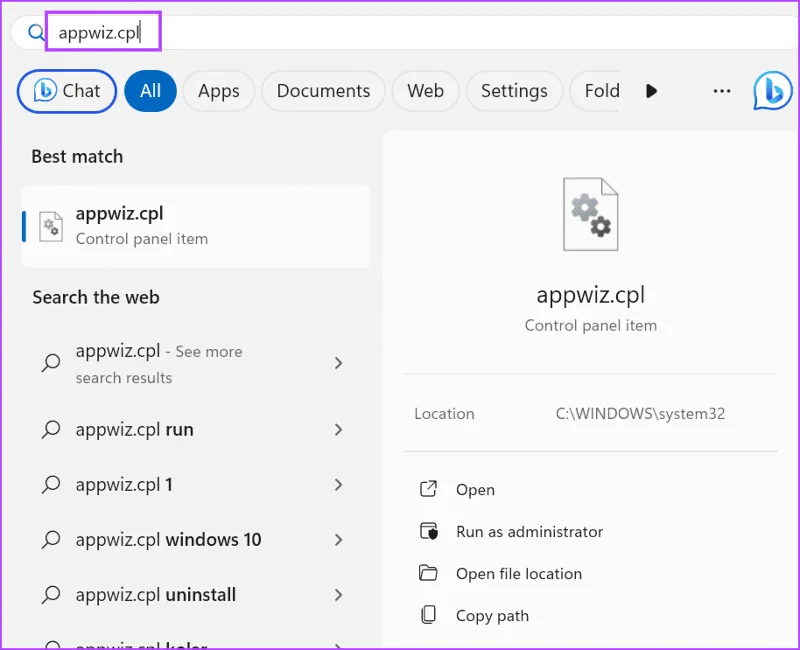The height and width of the screenshot is (650, 800).
Task: Click magnifier icon beside 'appwiz.cpl run'
Action: pyautogui.click(x=51, y=430)
